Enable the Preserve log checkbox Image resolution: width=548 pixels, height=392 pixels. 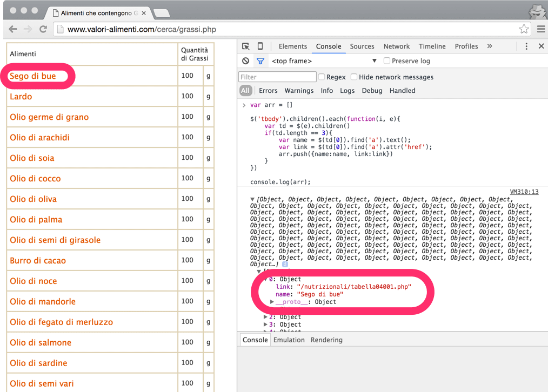387,61
